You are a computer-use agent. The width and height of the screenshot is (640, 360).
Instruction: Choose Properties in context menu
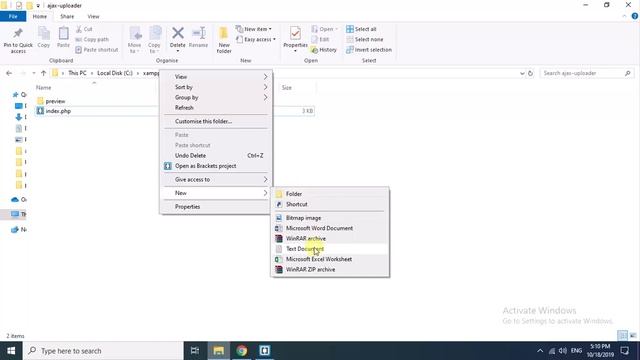(x=216, y=207)
